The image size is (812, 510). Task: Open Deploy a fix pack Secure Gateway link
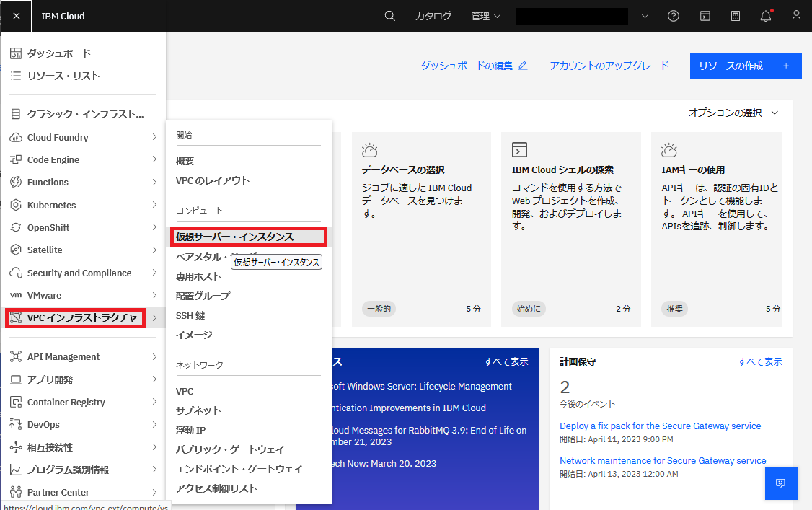click(661, 426)
